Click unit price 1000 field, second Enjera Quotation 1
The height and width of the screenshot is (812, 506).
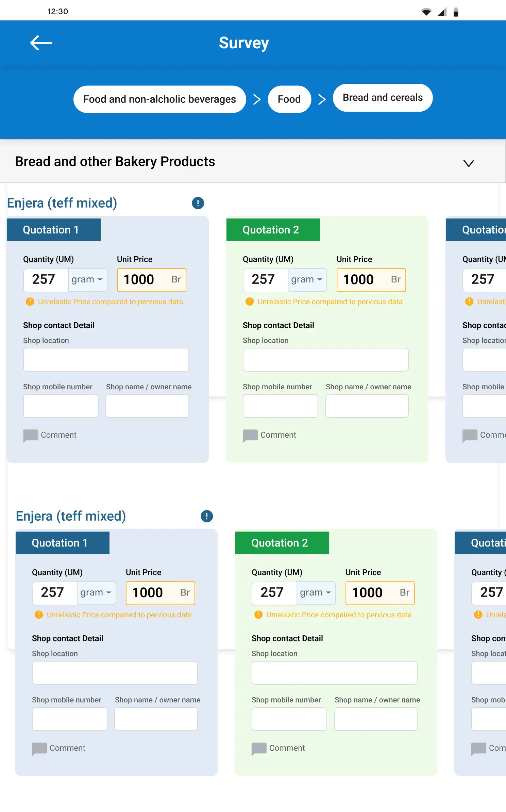[161, 593]
